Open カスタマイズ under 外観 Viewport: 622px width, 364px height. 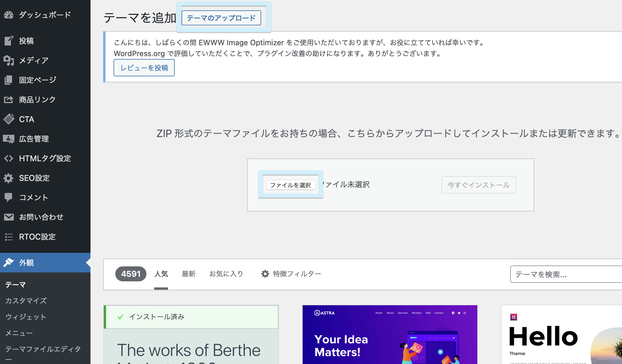tap(26, 301)
